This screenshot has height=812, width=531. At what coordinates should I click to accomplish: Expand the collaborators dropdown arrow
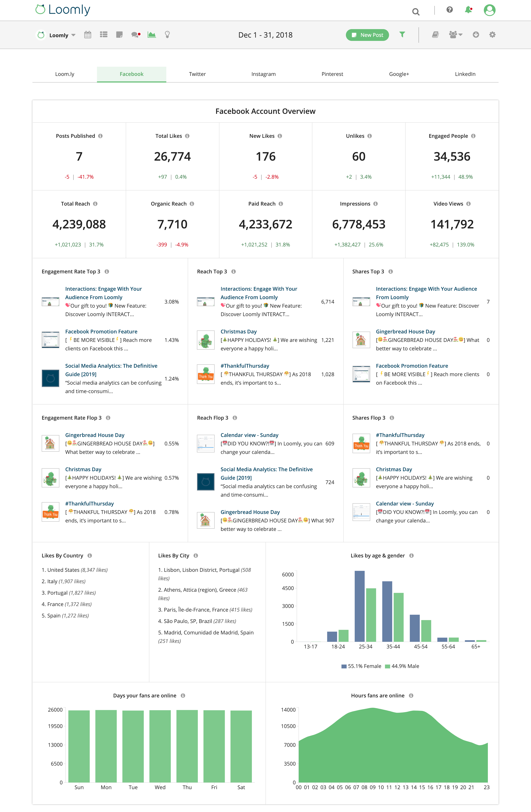coord(460,35)
